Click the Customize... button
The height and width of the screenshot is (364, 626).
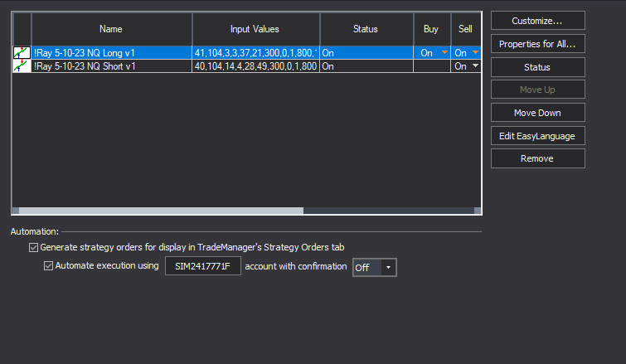point(538,21)
